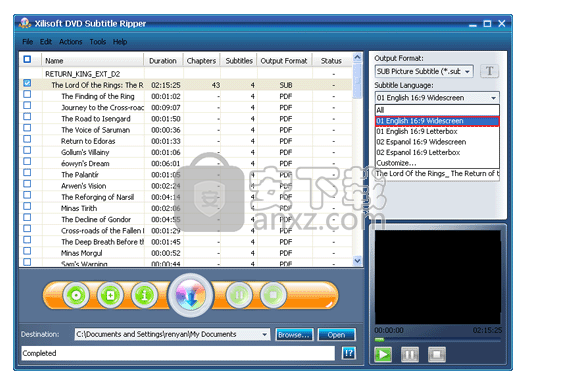Viewport: 564px width, 388px height.
Task: Click the open DVD disc icon
Action: click(76, 295)
